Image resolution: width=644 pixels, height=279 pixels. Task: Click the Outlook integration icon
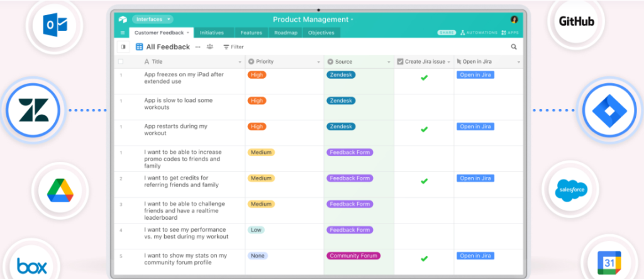55,26
